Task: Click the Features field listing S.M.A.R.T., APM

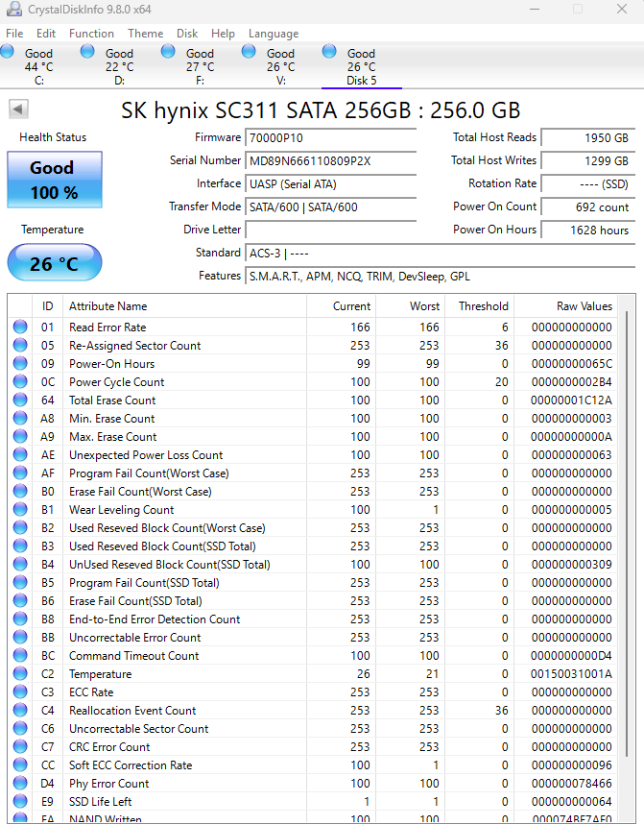Action: [x=440, y=277]
